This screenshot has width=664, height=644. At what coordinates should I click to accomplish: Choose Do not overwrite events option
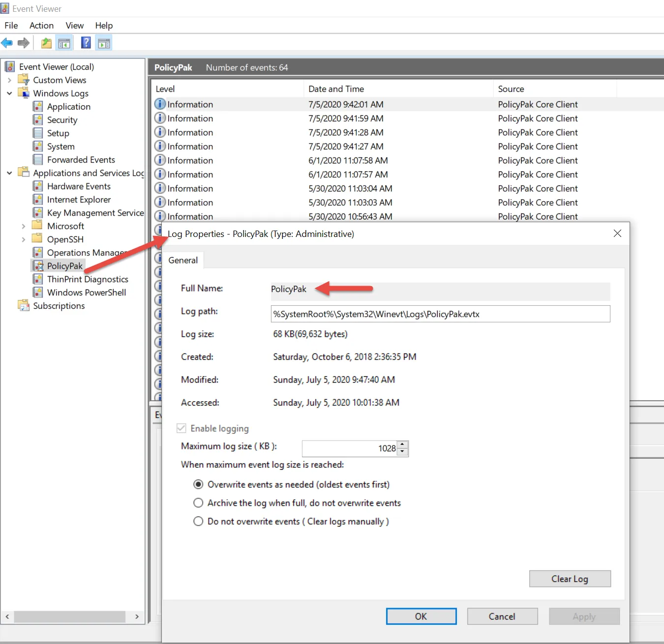point(198,522)
